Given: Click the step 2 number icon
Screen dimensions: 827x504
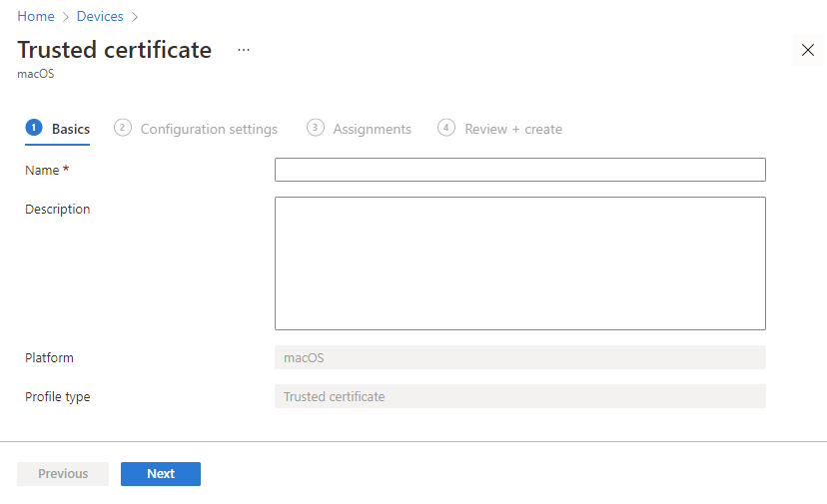Looking at the screenshot, I should pos(123,128).
